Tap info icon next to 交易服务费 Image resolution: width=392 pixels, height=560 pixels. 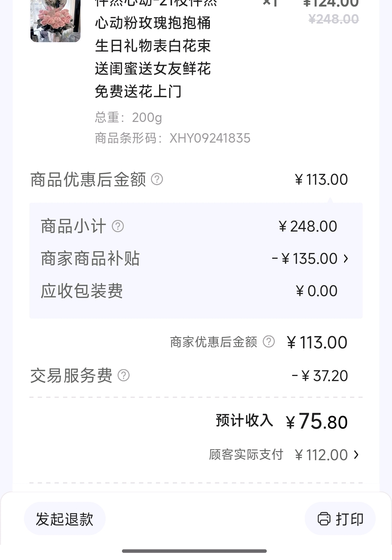(123, 375)
